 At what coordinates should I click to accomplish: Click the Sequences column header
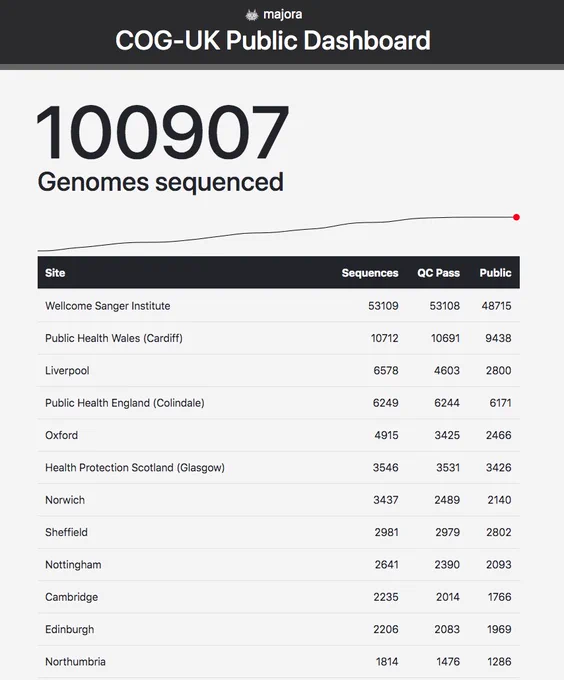pyautogui.click(x=370, y=273)
